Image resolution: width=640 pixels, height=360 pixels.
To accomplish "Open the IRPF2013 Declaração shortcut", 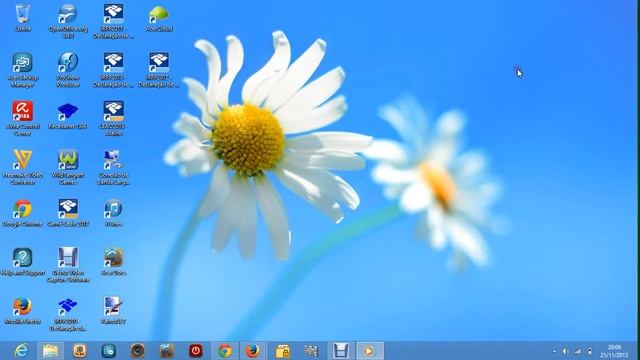I will click(113, 70).
